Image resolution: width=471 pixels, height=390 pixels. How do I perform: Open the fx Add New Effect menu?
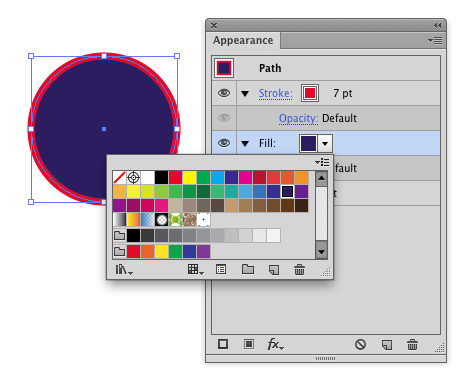coord(275,344)
